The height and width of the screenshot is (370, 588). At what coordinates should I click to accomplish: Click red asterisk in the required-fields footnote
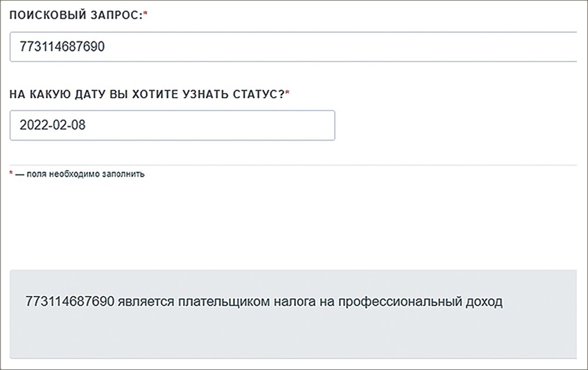coord(12,174)
